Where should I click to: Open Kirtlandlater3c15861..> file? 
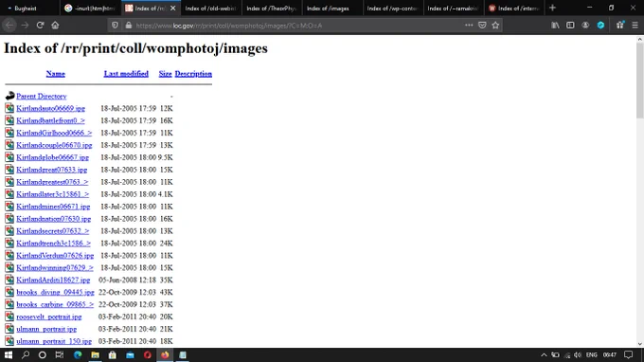(53, 194)
